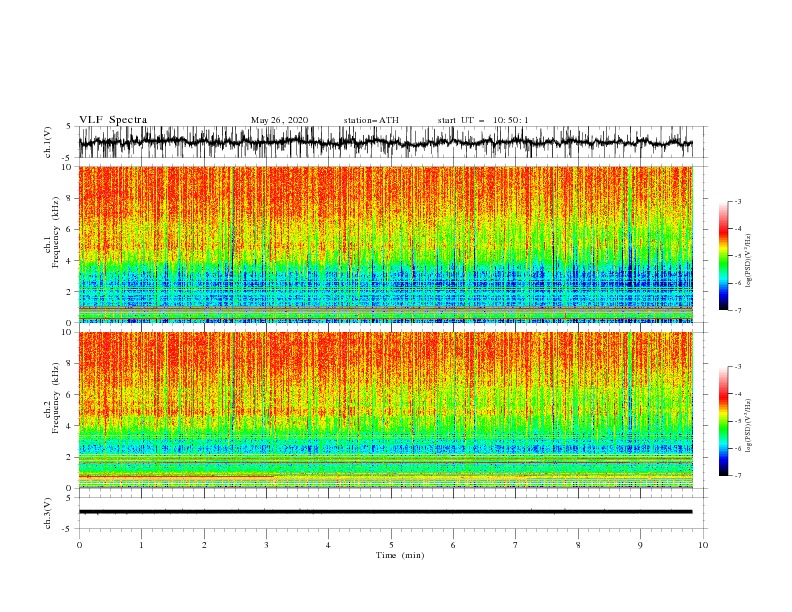Click the ch.2 spectrogram colorbar
Screen dimensions: 792x612
[723, 421]
